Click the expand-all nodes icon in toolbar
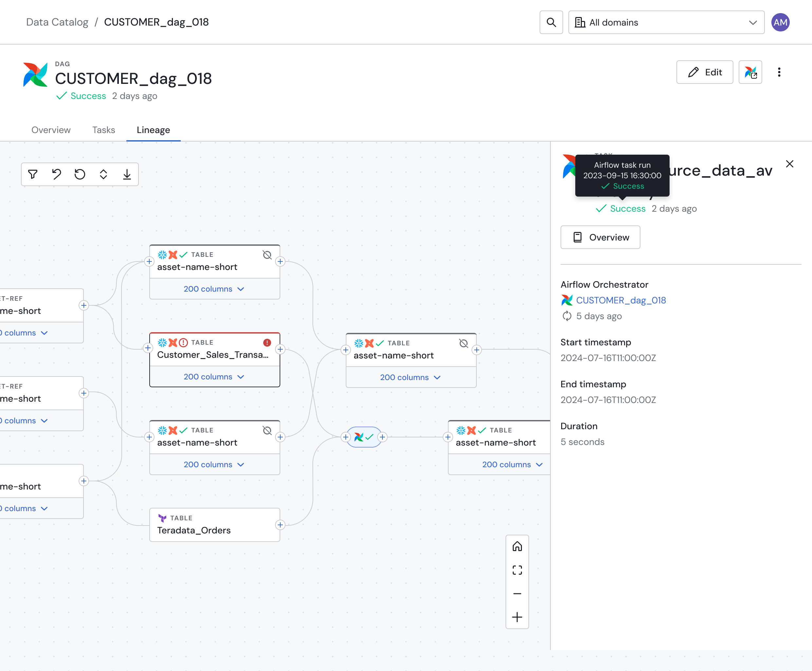812x671 pixels. [x=103, y=174]
